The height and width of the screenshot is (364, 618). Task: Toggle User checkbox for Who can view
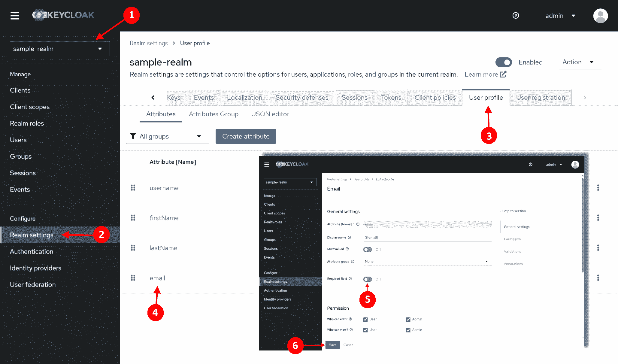[x=365, y=330]
